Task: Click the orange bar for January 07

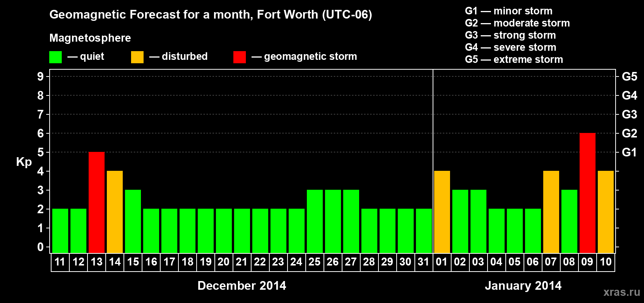Action: 551,212
